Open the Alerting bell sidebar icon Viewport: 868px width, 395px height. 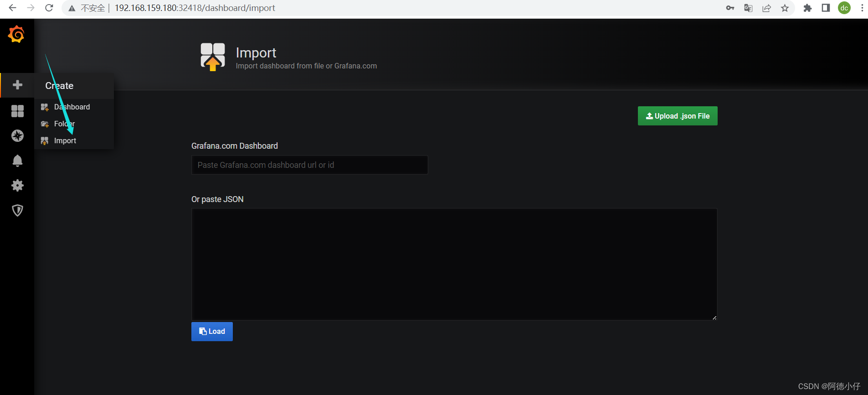[x=17, y=161]
